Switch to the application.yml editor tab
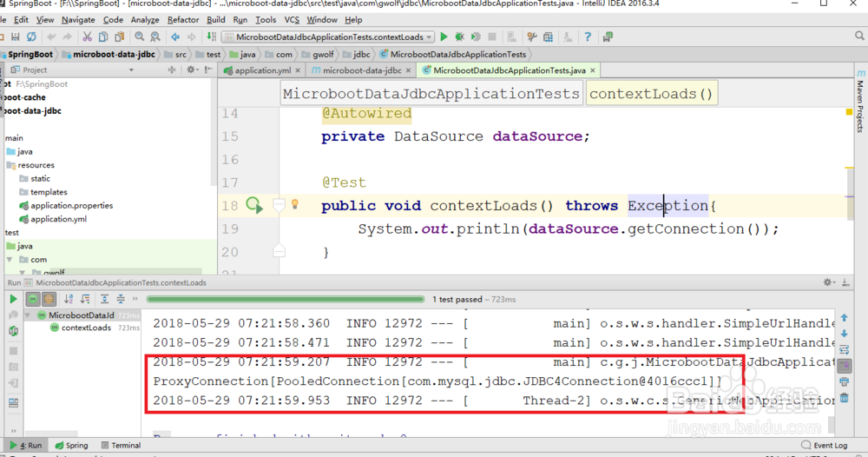The height and width of the screenshot is (457, 868). 262,70
